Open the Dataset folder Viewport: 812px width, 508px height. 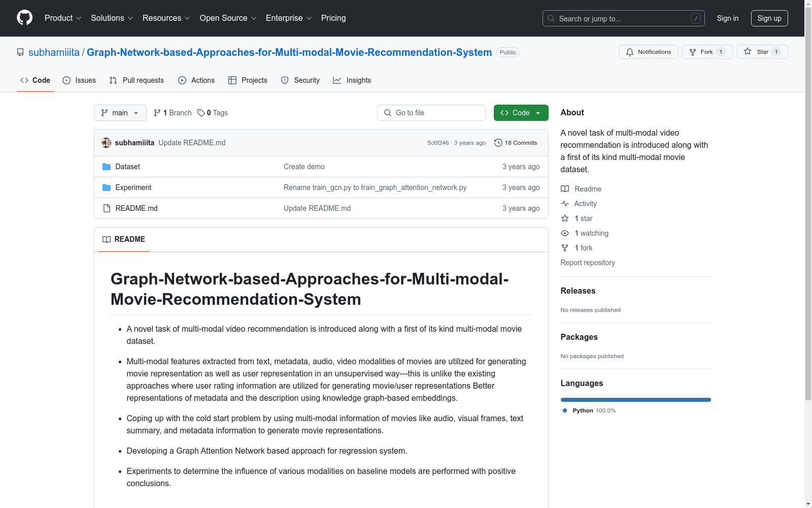[127, 167]
